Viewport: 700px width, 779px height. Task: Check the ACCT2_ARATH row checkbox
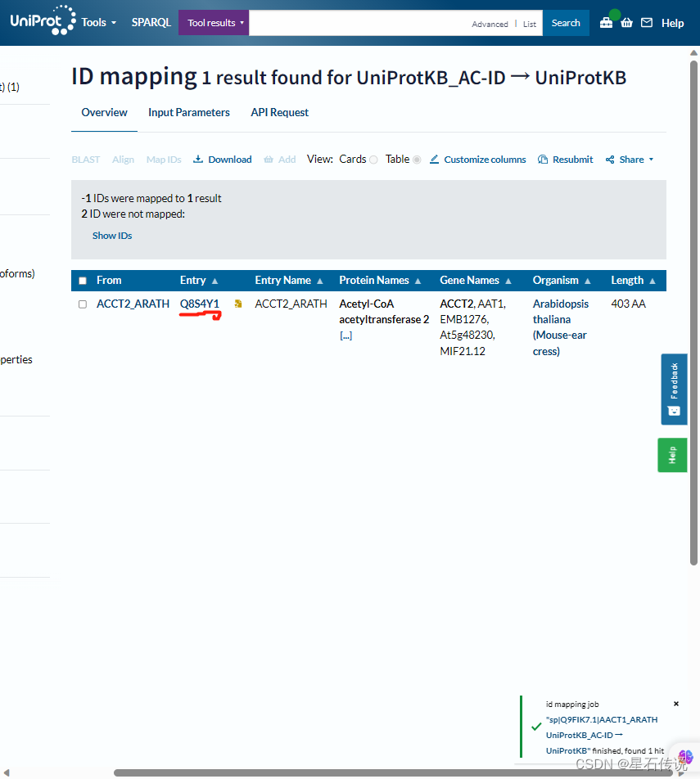[83, 304]
